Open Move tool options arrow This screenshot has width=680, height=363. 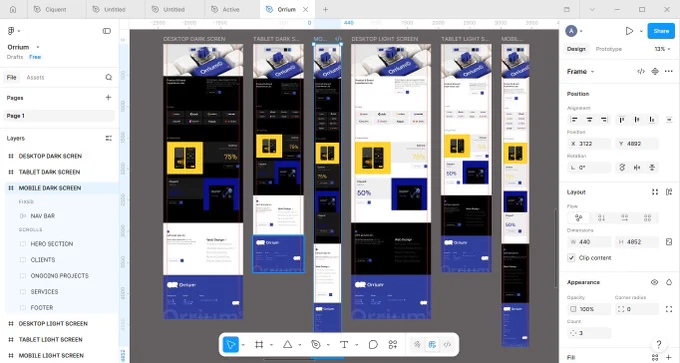point(243,345)
